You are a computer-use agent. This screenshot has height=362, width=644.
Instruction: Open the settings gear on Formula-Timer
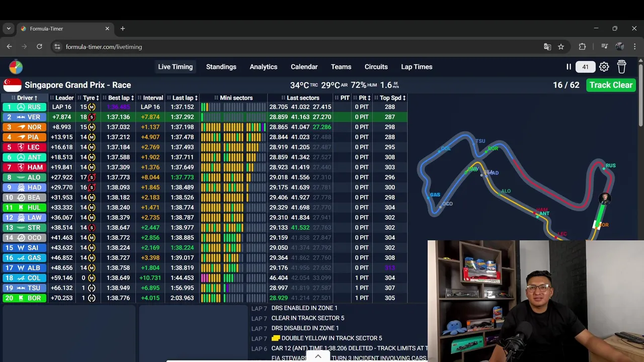tap(604, 67)
